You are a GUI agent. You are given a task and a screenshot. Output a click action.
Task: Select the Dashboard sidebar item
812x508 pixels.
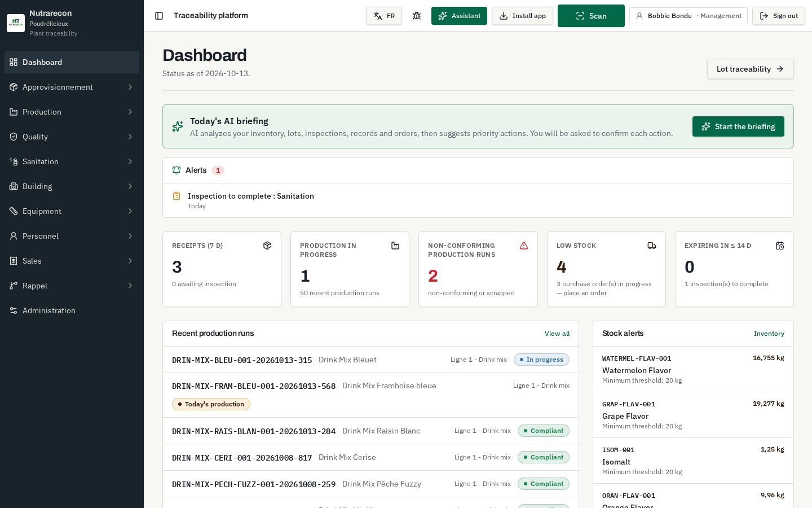pos(72,62)
